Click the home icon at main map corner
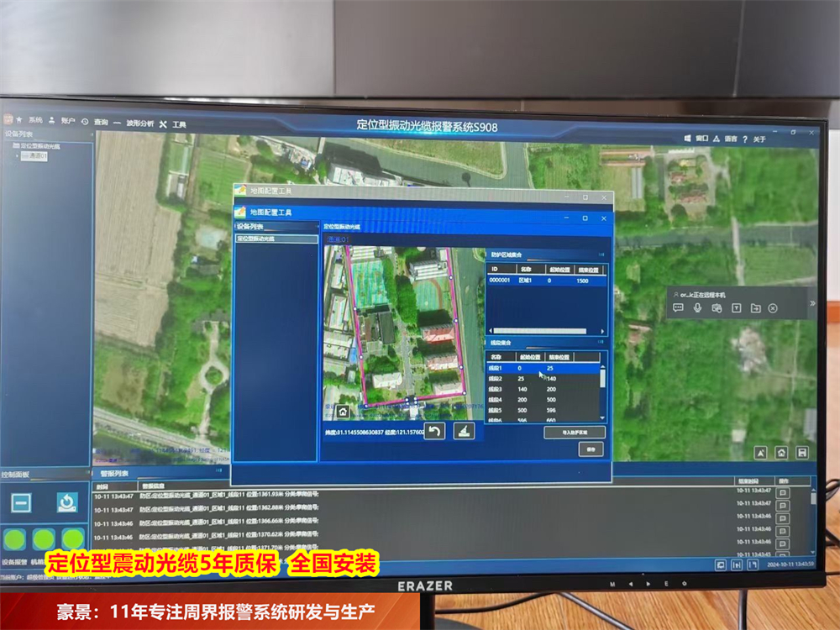840x630 pixels. pyautogui.click(x=781, y=452)
